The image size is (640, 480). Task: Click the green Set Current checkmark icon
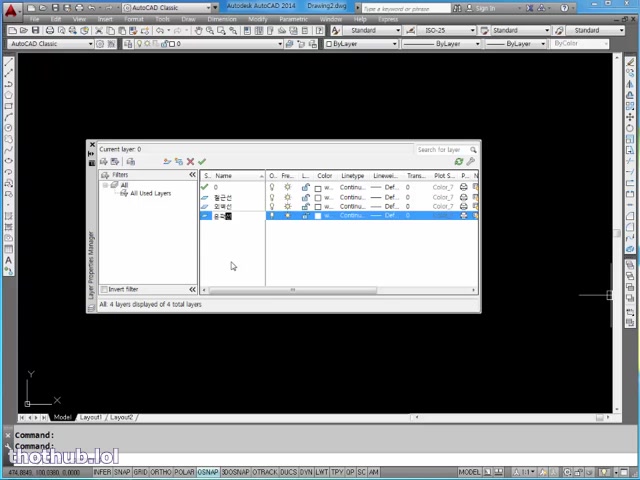tap(202, 162)
